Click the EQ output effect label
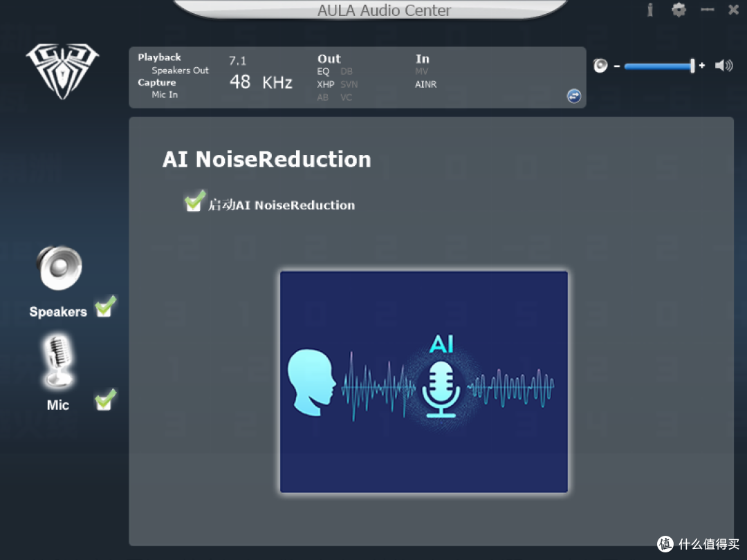The width and height of the screenshot is (747, 560). [x=323, y=71]
